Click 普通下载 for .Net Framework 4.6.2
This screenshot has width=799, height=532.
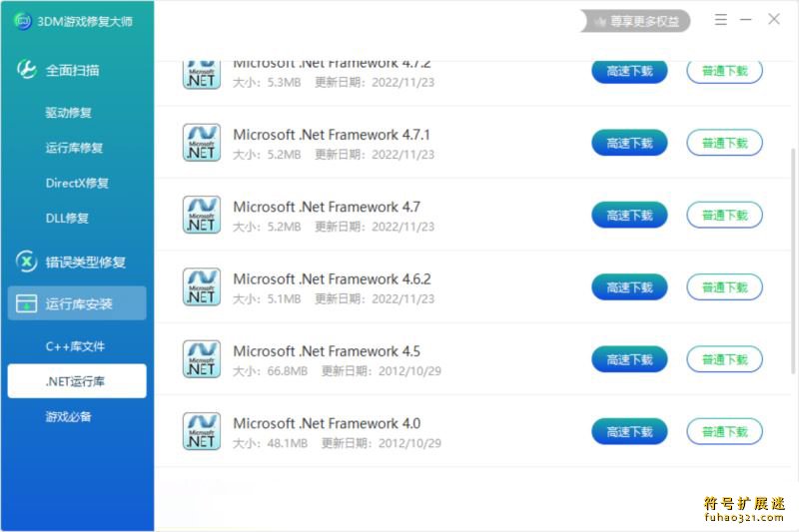click(725, 287)
